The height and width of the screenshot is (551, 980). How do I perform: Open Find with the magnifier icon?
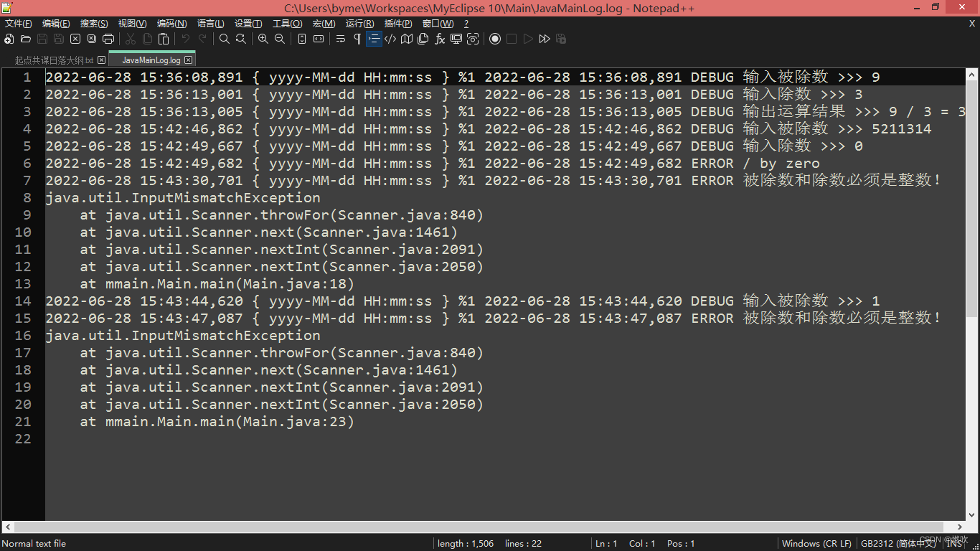click(225, 39)
